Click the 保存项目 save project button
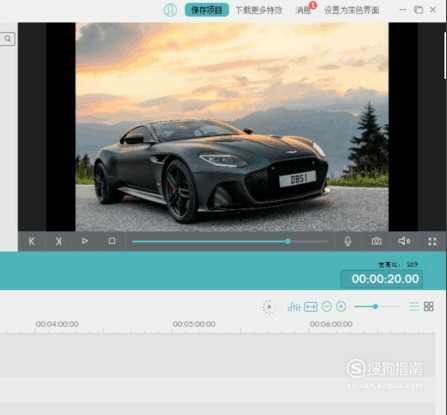This screenshot has width=447, height=415. pos(207,10)
